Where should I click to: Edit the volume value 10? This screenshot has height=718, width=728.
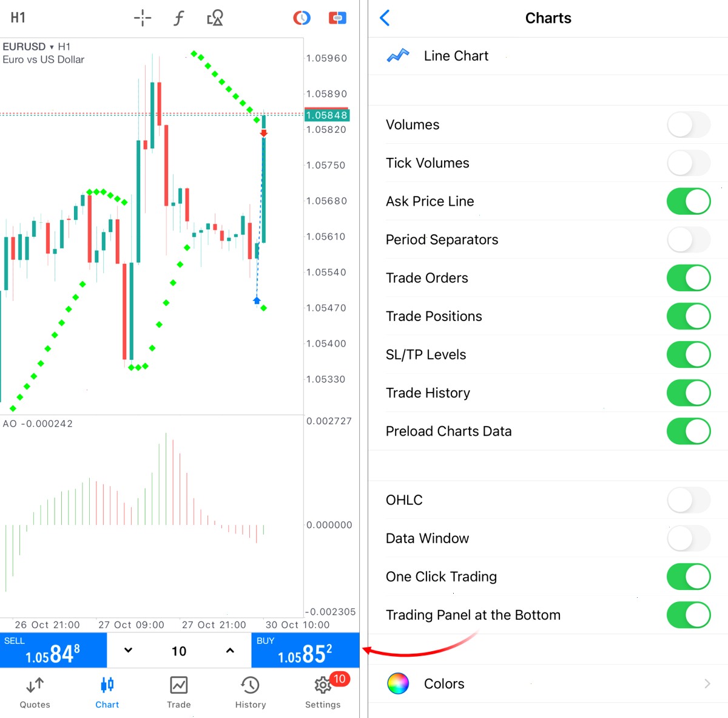[179, 651]
